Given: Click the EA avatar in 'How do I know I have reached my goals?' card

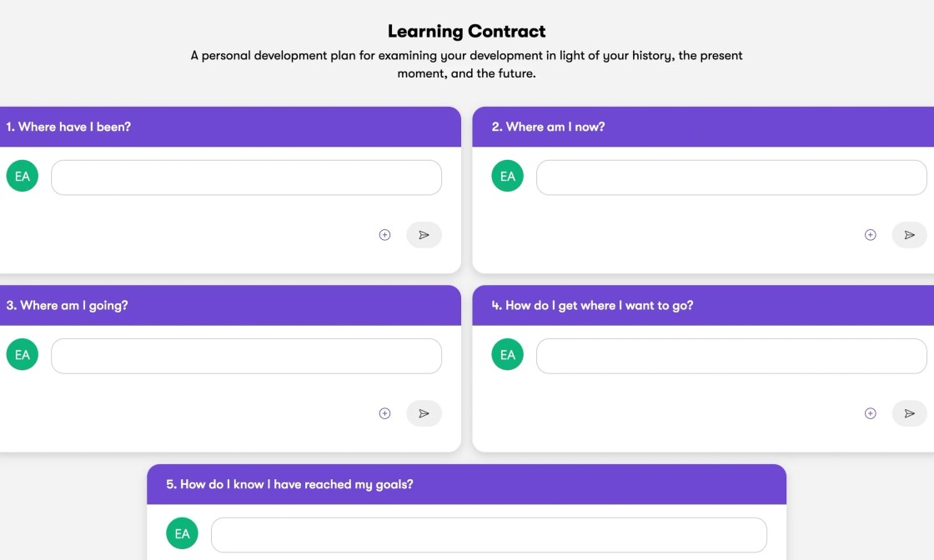Looking at the screenshot, I should (183, 533).
